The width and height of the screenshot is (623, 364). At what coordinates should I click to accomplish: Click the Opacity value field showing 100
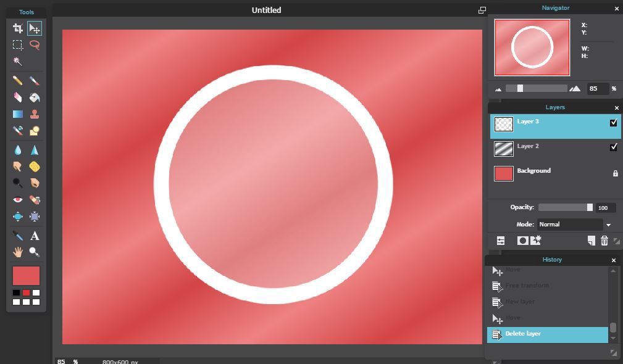[x=606, y=207]
